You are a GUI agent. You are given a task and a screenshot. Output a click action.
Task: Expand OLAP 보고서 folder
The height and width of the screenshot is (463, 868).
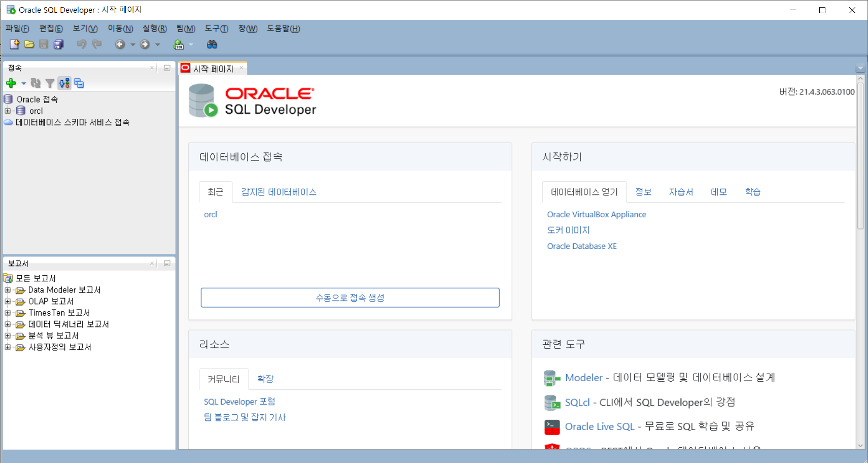(x=8, y=302)
